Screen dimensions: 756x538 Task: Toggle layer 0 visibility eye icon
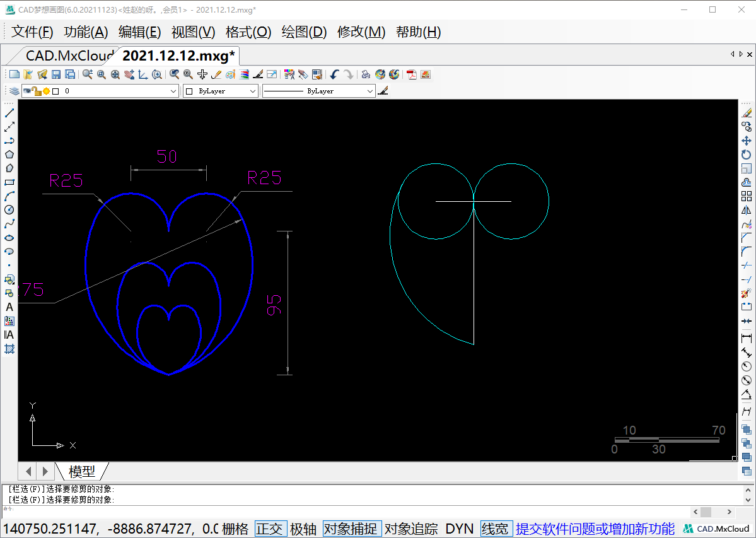pos(27,91)
